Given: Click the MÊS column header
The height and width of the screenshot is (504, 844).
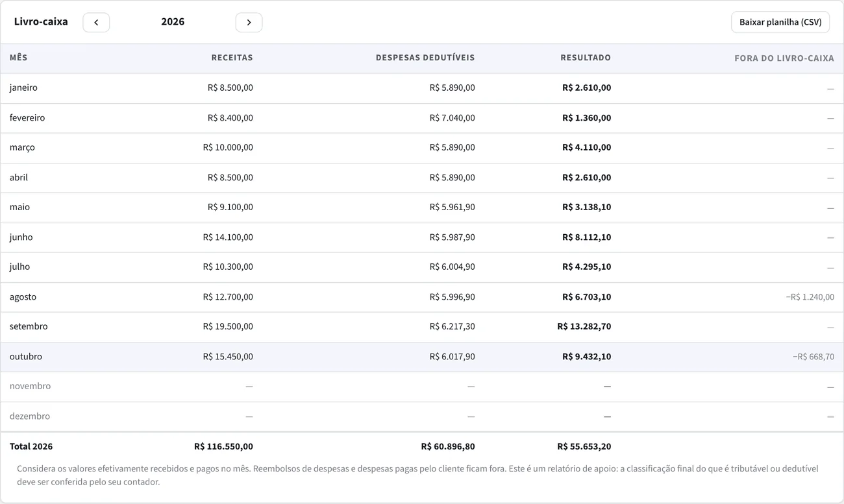Looking at the screenshot, I should 19,58.
